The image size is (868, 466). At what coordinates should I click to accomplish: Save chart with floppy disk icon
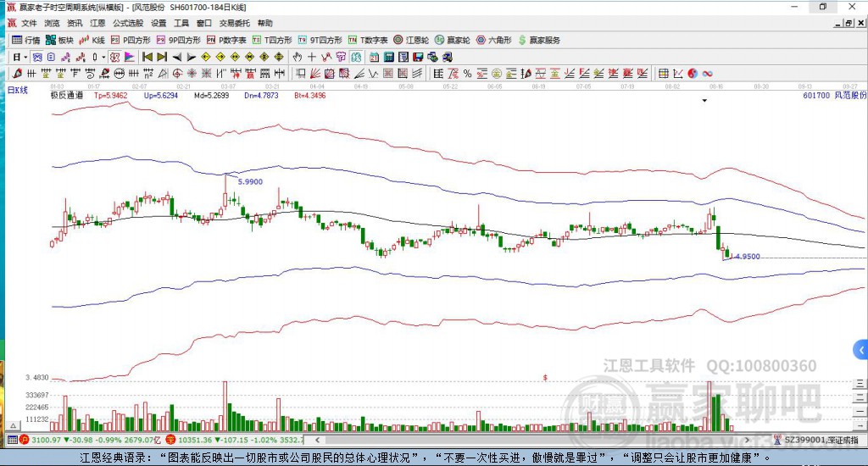[x=418, y=57]
